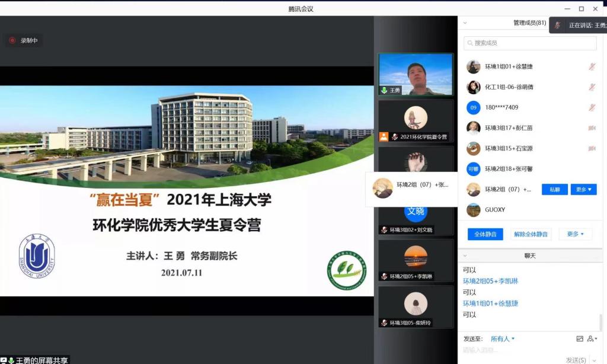This screenshot has width=607, height=364.
Task: Unmute microphone of 化工1组-06-徐萌倩
Action: (x=592, y=87)
